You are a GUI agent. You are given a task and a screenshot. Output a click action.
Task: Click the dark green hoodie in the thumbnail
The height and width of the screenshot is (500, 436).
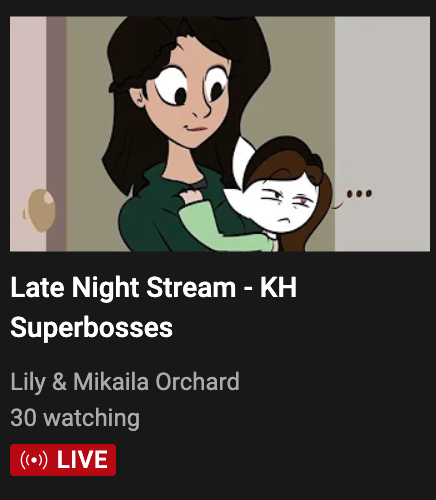coord(157,213)
